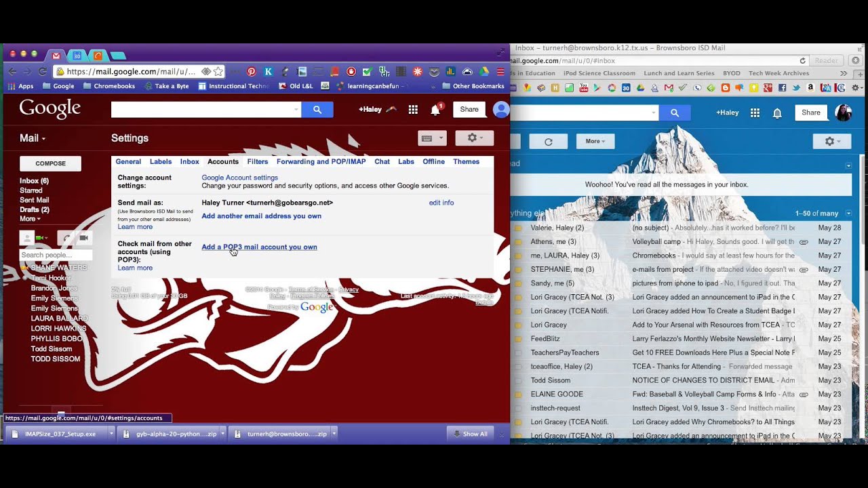The image size is (868, 488).
Task: Switch to the General settings tab
Action: click(x=128, y=161)
